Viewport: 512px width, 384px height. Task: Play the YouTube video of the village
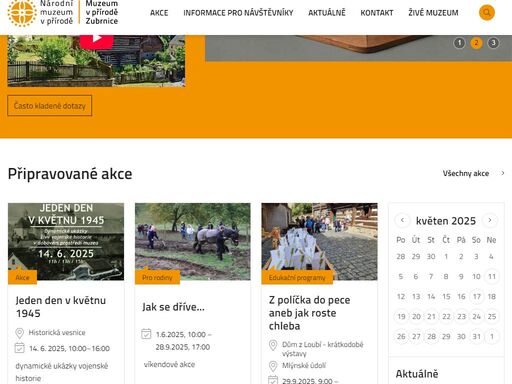click(97, 39)
